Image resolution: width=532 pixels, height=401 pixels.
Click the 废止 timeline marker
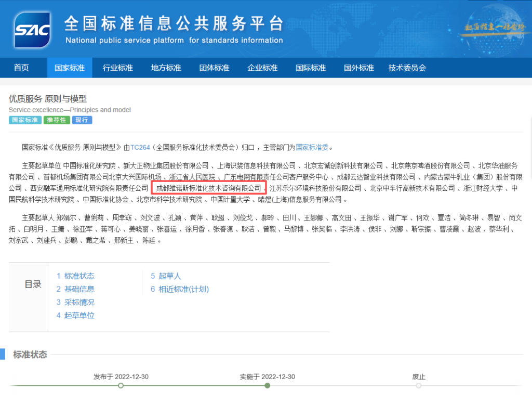419,385
